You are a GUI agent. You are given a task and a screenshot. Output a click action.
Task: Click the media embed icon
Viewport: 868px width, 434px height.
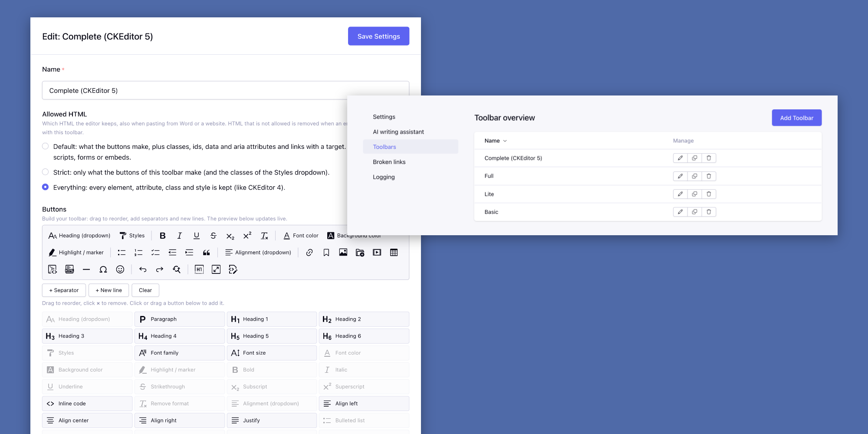[x=377, y=252]
